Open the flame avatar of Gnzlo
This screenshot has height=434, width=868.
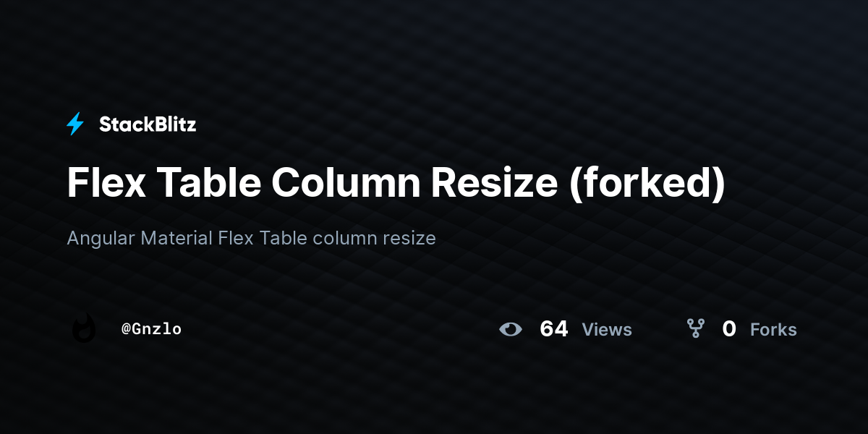(x=84, y=328)
